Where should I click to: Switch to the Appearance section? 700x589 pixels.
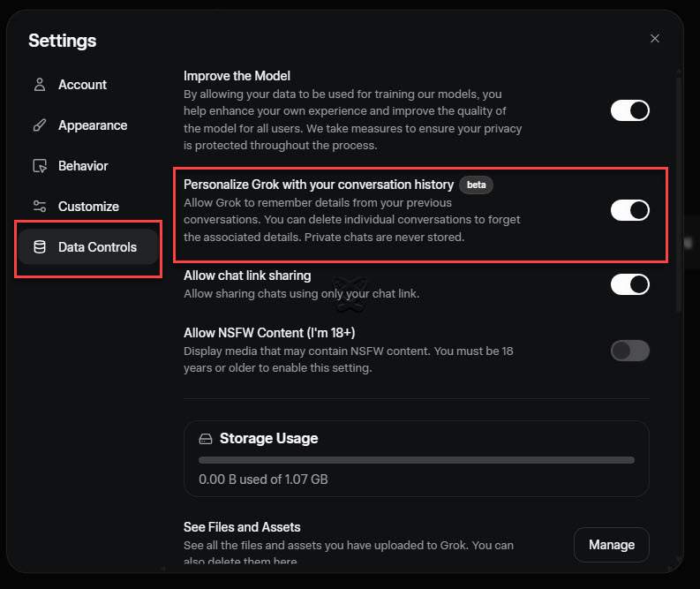click(92, 125)
